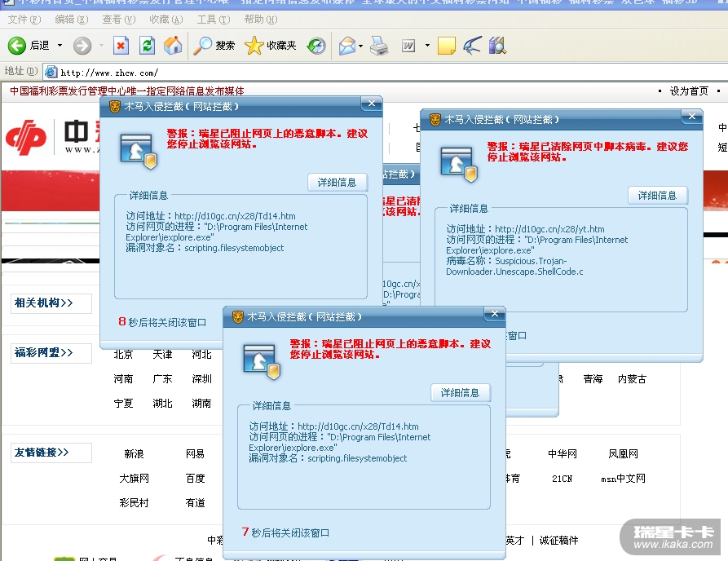This screenshot has height=561, width=728.
Task: Click 详细信息 button in top-left Td14 popup
Action: pyautogui.click(x=337, y=183)
